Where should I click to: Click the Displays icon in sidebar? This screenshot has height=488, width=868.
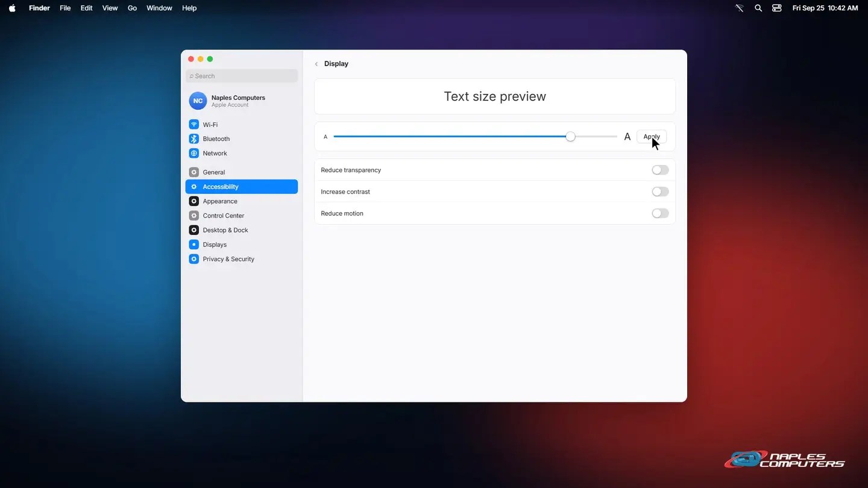pos(193,245)
